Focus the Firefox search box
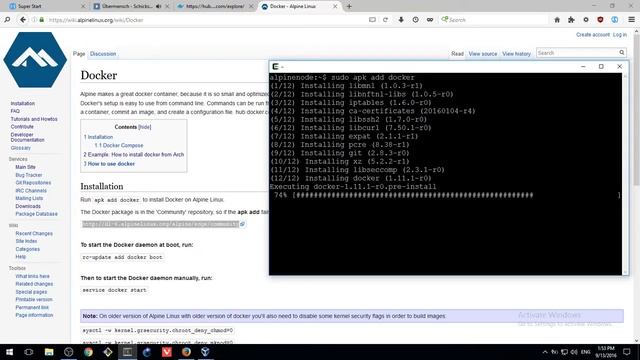Viewport: 640px width, 360px height. click(494, 20)
